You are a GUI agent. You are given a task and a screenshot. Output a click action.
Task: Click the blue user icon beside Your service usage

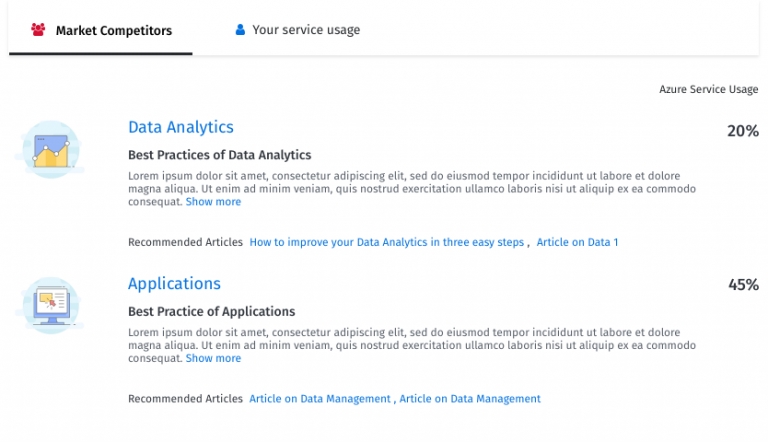pyautogui.click(x=240, y=30)
